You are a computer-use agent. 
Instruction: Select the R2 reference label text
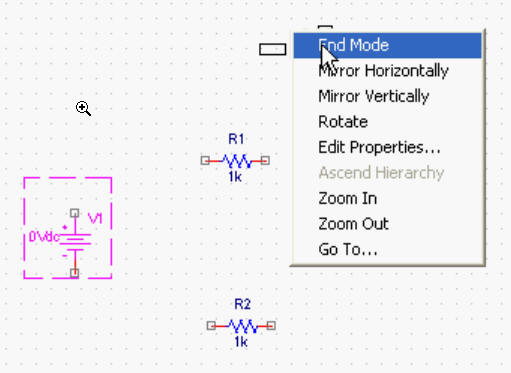[242, 304]
